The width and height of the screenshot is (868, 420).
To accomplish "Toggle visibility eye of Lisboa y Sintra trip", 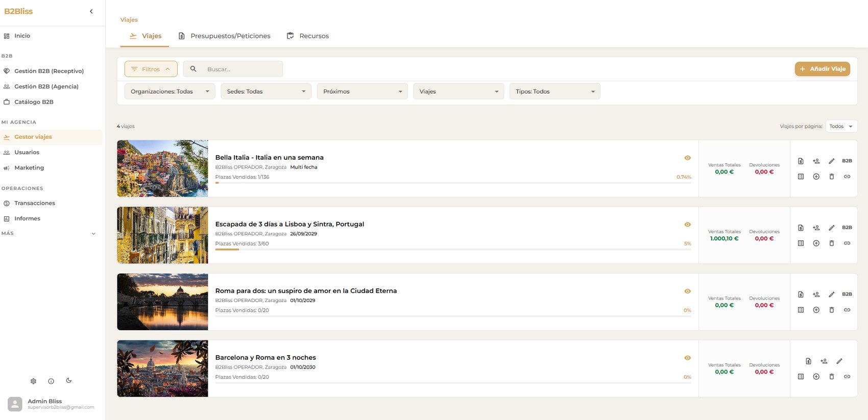I will [x=687, y=225].
